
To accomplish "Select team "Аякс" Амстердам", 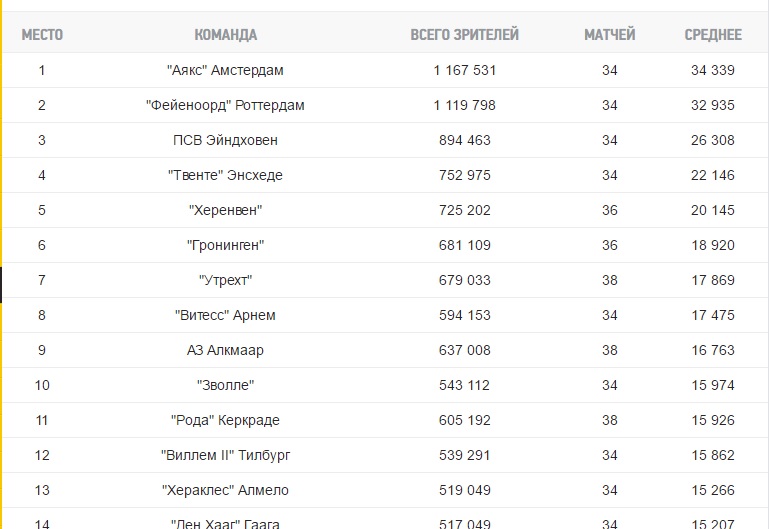I will (225, 70).
